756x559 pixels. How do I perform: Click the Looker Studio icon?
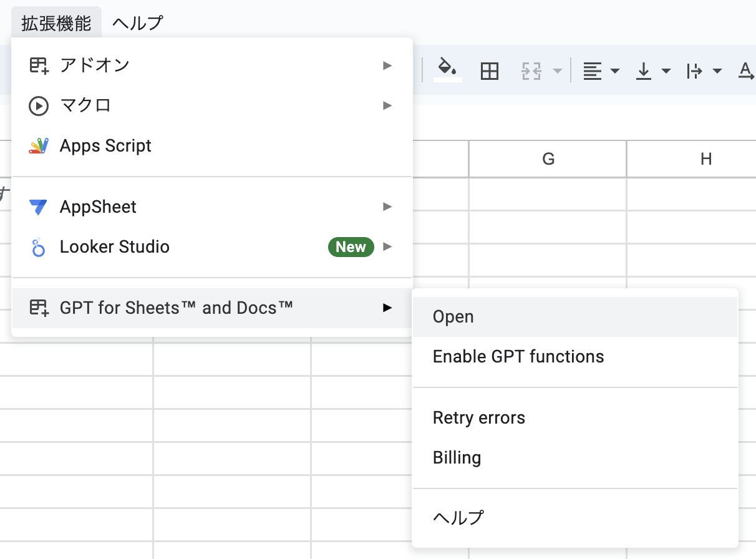point(39,246)
